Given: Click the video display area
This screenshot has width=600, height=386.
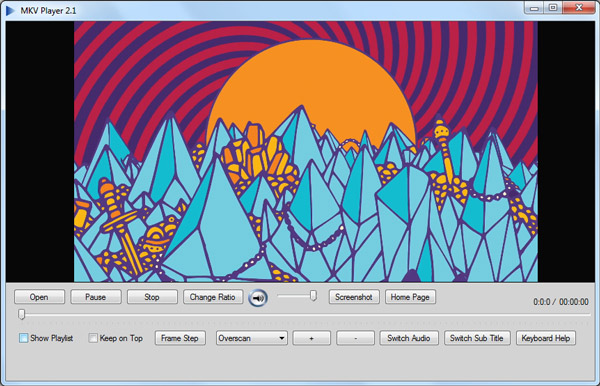Looking at the screenshot, I should (300, 151).
